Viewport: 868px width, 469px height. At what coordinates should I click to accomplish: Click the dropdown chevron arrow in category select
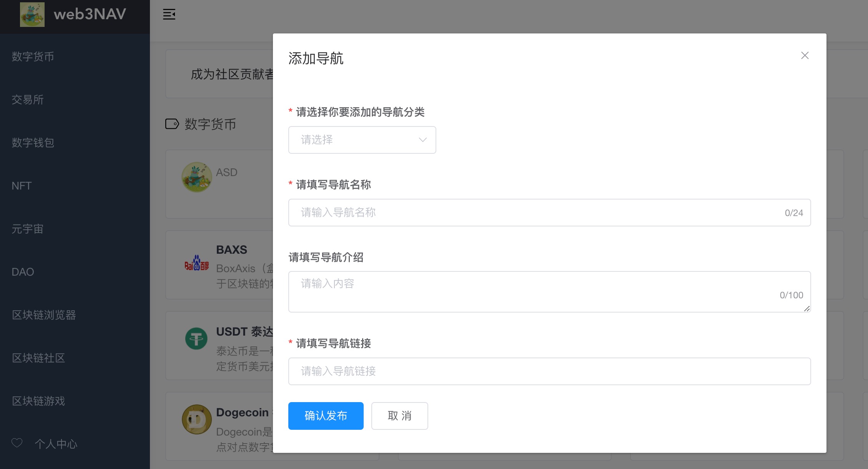click(x=422, y=140)
